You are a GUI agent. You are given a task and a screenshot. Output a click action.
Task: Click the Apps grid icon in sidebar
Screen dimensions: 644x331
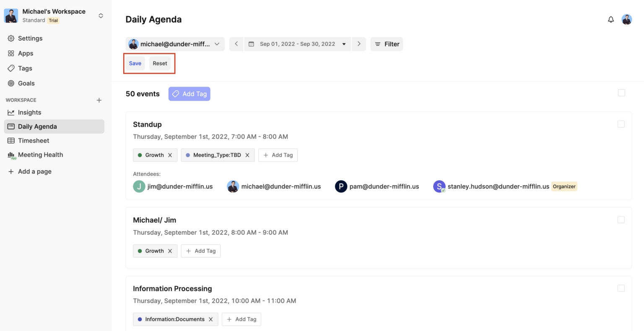pyautogui.click(x=11, y=53)
